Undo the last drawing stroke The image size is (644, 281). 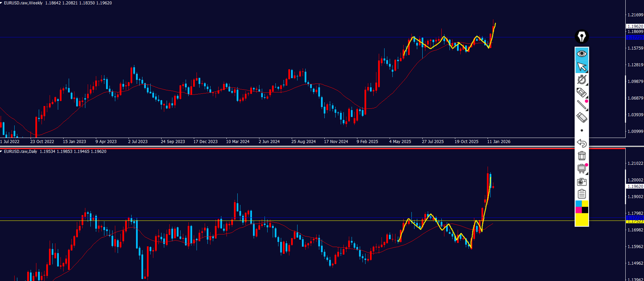point(581,143)
